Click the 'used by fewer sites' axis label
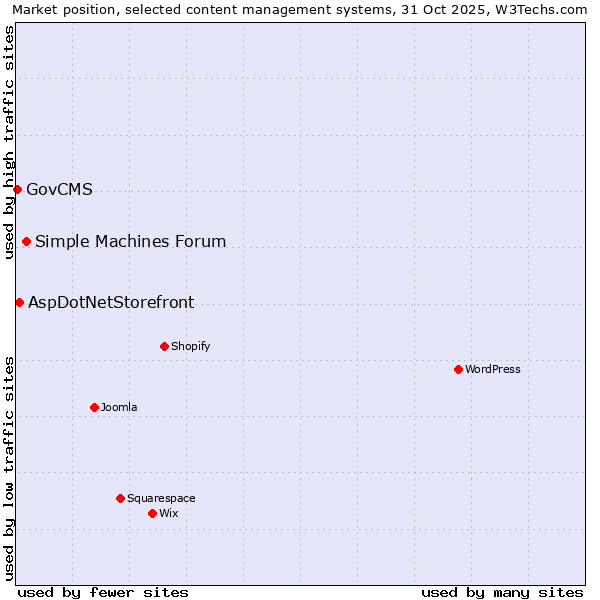 click(103, 592)
